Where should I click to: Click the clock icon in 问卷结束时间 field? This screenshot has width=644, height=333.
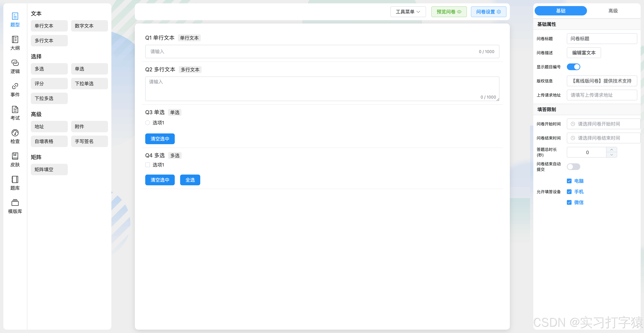[x=573, y=138]
